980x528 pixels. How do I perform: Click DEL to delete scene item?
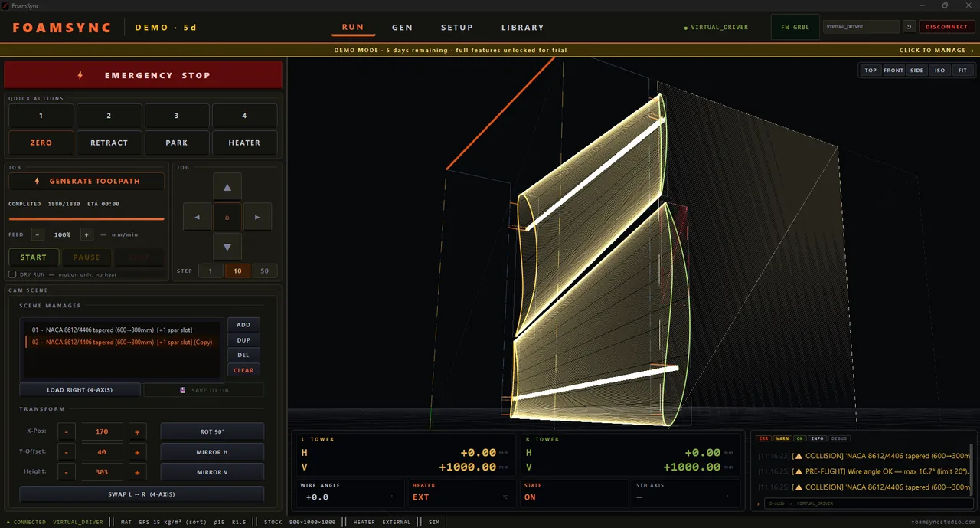pos(243,355)
